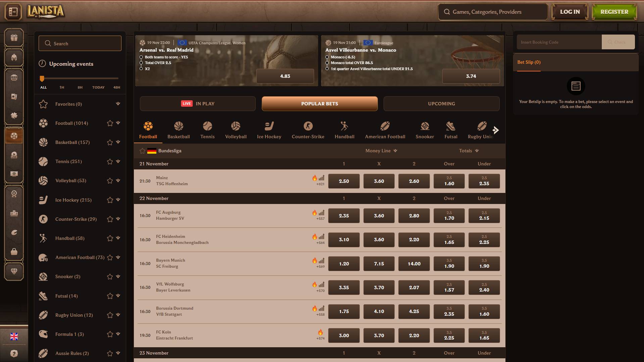The width and height of the screenshot is (644, 362).
Task: Click the green REGISTER button
Action: click(614, 12)
